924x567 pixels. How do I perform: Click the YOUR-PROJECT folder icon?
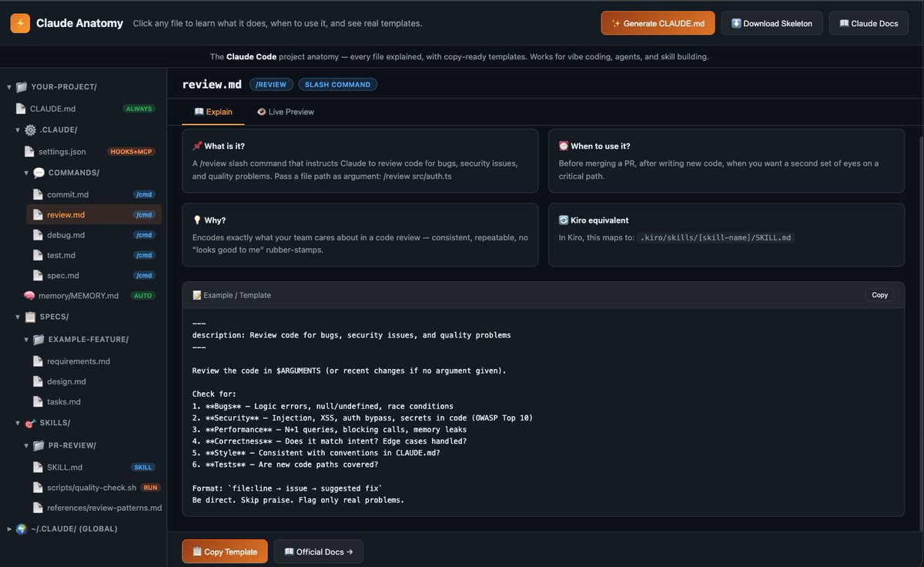point(21,87)
